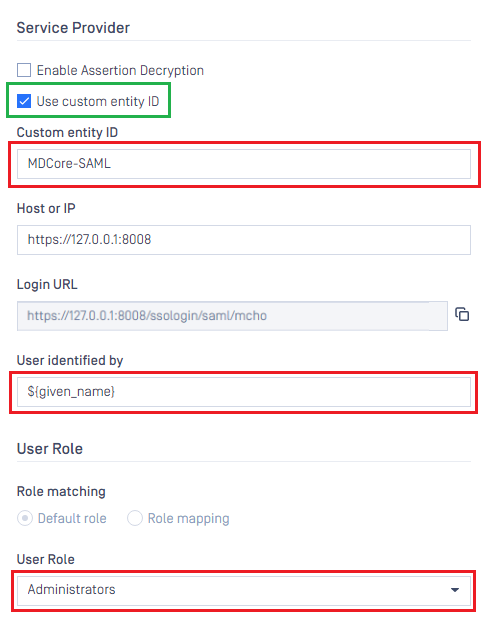This screenshot has width=489, height=630.
Task: Edit the ${given_name} user identifier field
Action: (x=243, y=392)
